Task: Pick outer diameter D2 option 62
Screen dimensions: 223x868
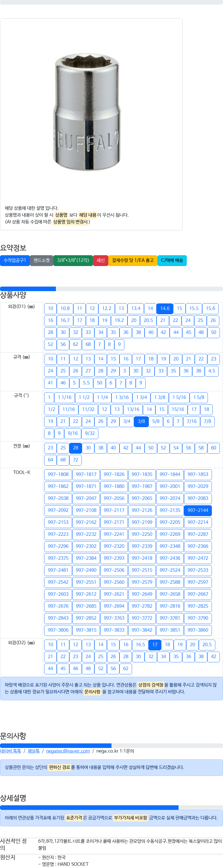Action: click(126, 668)
